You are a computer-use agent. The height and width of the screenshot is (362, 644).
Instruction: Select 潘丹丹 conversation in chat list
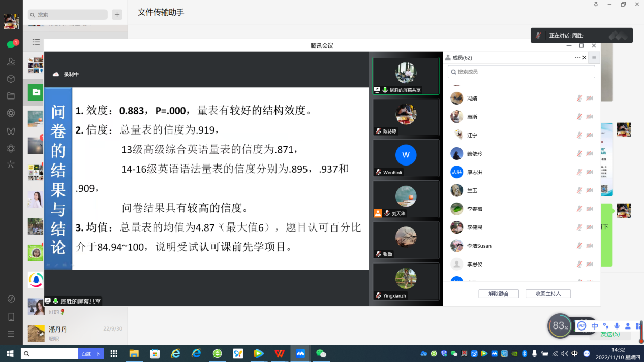tap(75, 333)
